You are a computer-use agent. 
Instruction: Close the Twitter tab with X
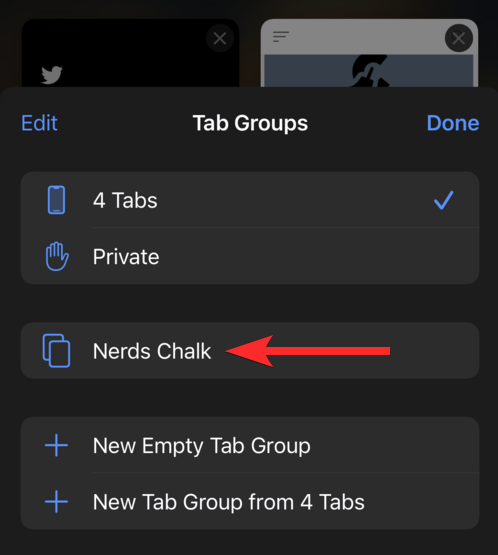click(220, 38)
